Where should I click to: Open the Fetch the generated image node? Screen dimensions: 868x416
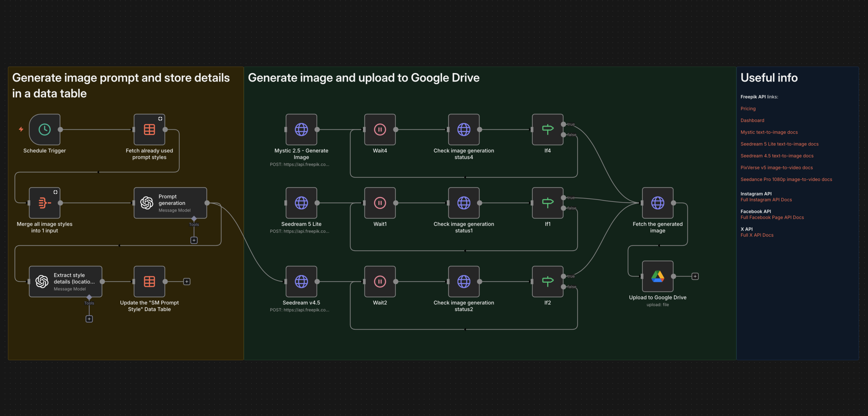[657, 203]
